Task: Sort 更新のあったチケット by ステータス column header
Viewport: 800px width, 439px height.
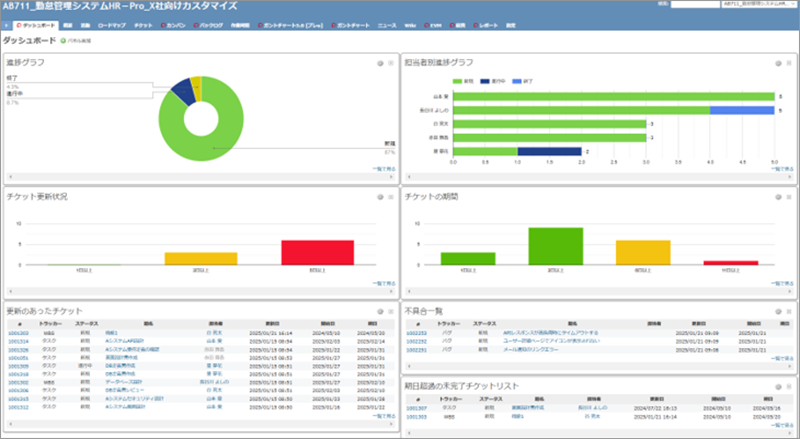Action: click(85, 325)
